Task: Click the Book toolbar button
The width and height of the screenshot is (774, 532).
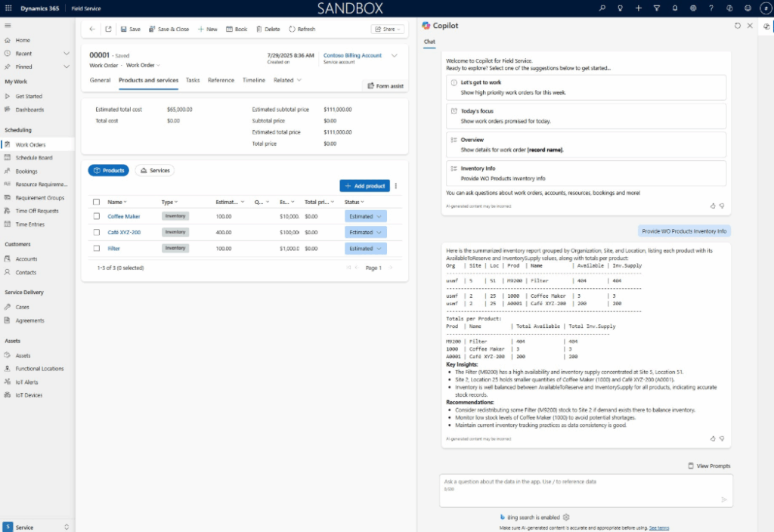Action: click(237, 29)
